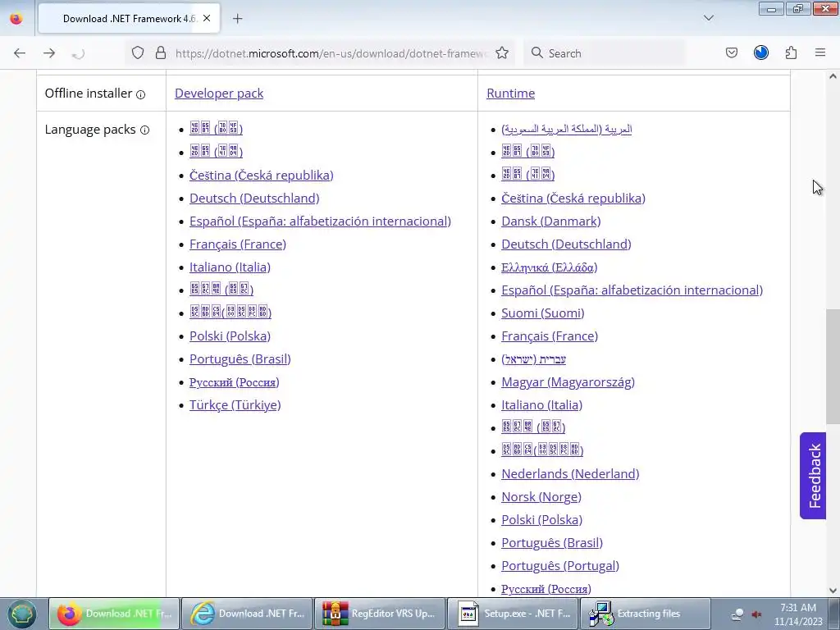
Task: Download Runtime Čeština (Česká republika) pack
Action: 573,199
